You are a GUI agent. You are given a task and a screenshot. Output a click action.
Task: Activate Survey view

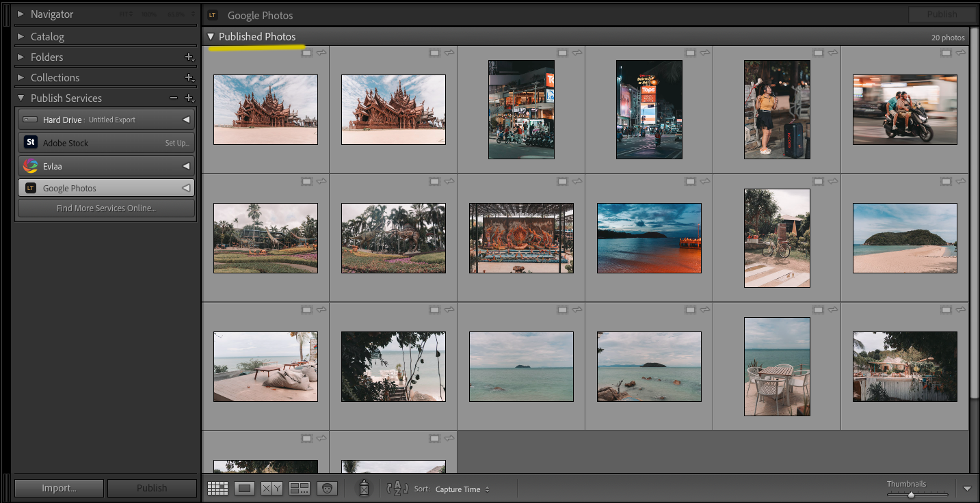tap(300, 488)
